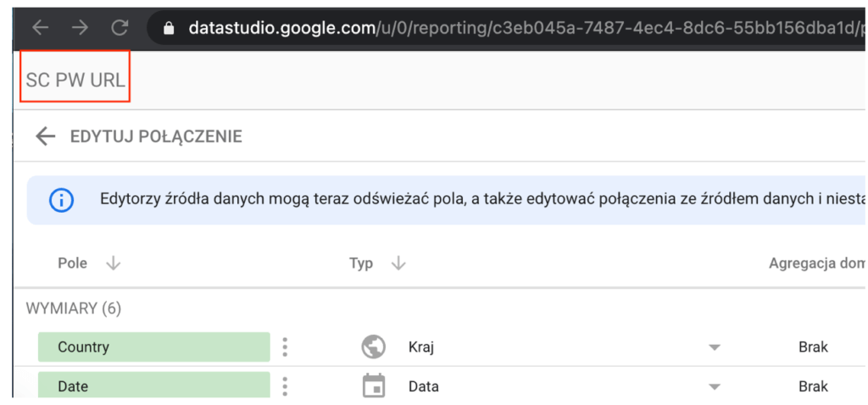
Task: Sort fields using the Pole column arrow
Action: point(113,264)
